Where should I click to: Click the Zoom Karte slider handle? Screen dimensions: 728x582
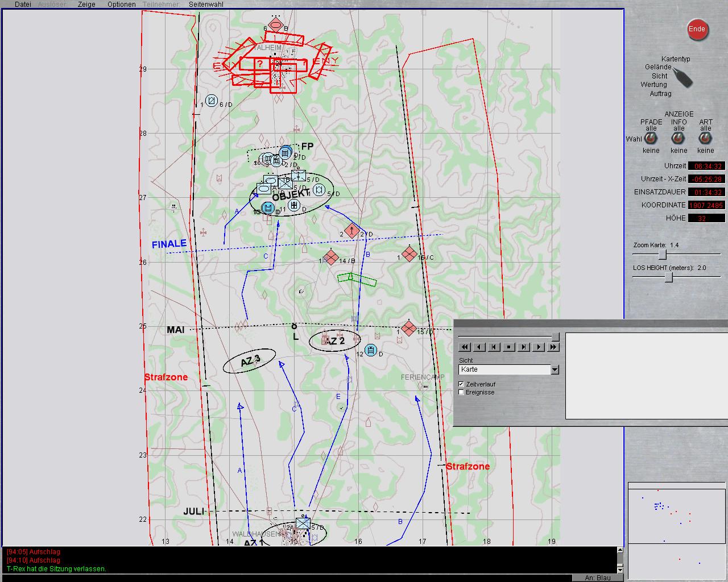[662, 255]
